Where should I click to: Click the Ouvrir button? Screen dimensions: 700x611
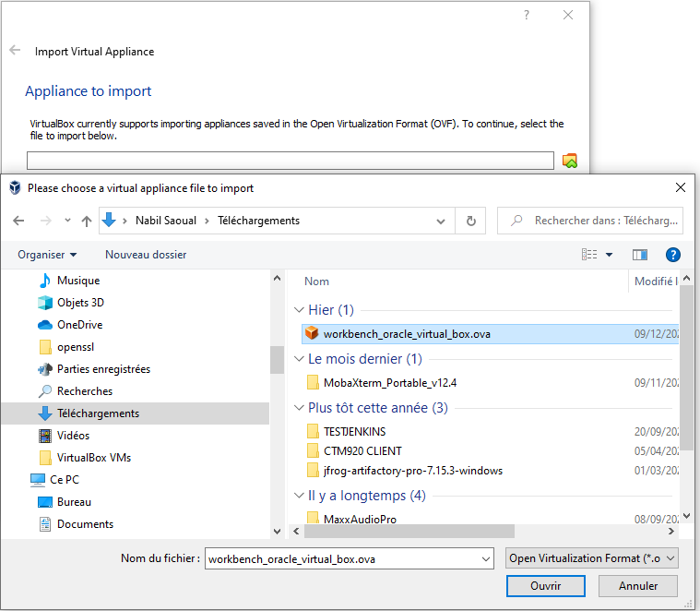pyautogui.click(x=546, y=586)
